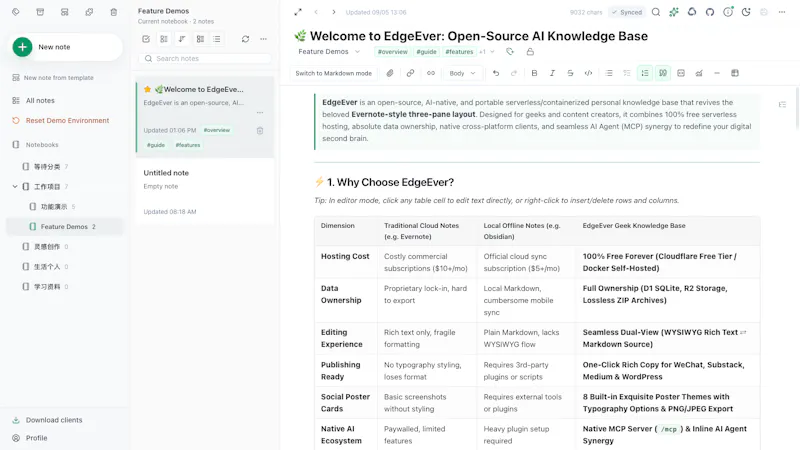
Task: Open more options on the Welcome note card
Action: 260,112
